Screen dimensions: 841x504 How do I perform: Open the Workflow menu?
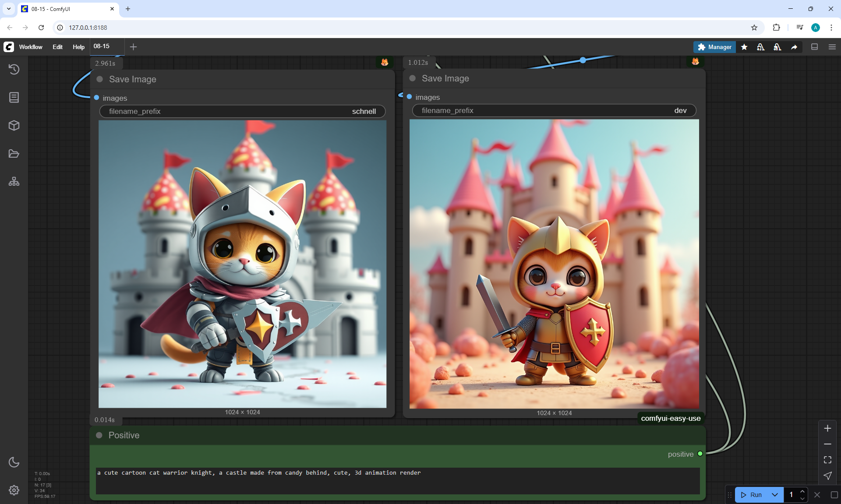31,47
